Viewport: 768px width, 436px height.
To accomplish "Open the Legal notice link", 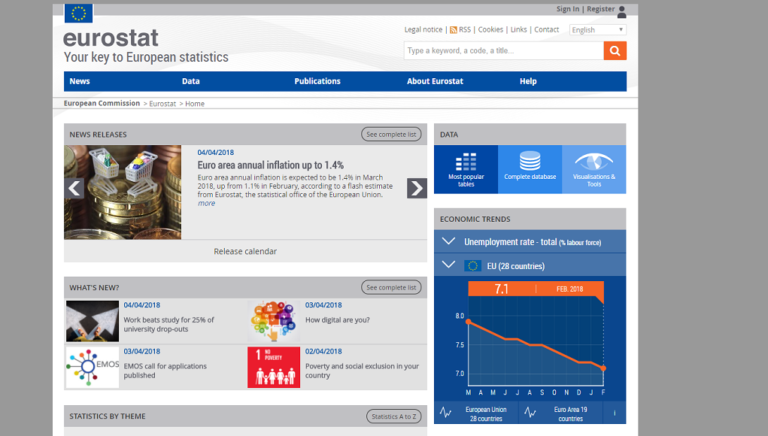I will [423, 29].
